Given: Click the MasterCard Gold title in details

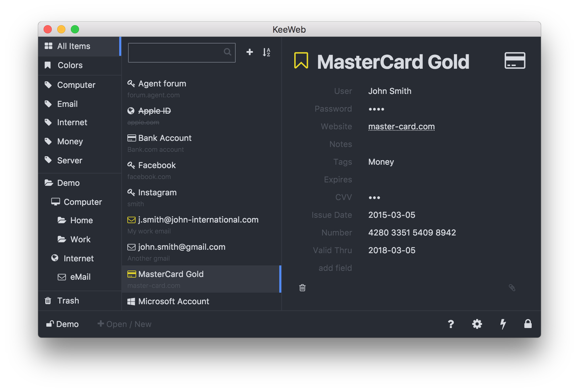Looking at the screenshot, I should click(393, 62).
